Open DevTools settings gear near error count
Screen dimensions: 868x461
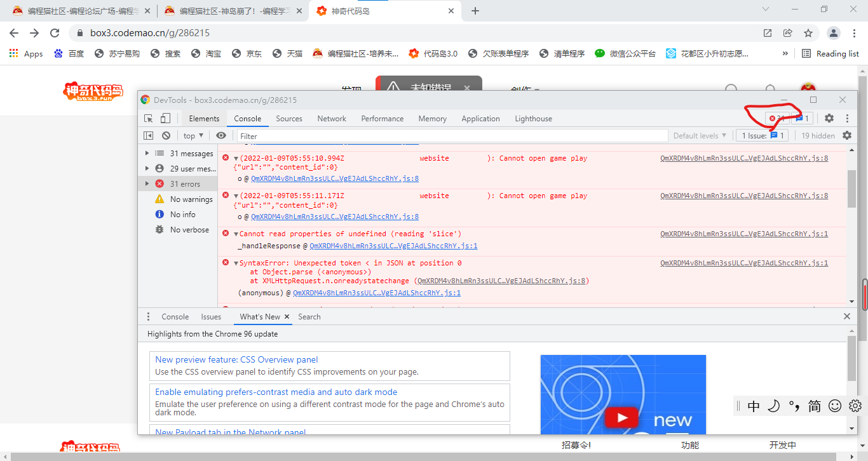click(x=829, y=118)
